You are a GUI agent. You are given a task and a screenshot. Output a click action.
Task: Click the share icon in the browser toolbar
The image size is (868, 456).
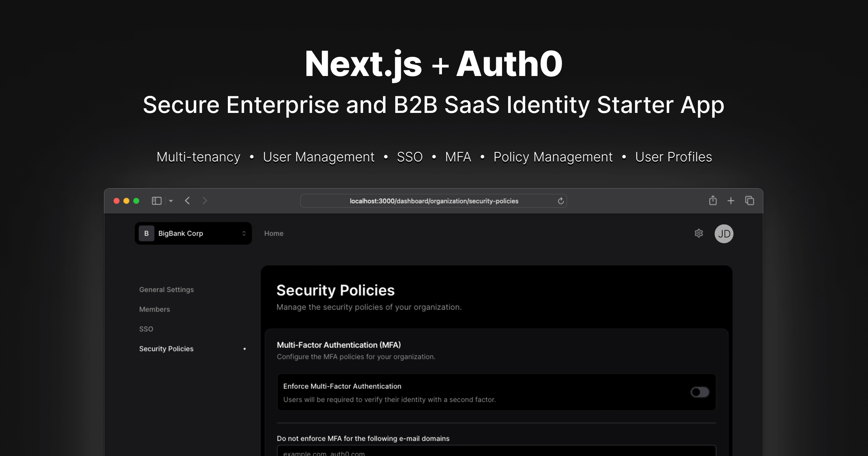click(713, 200)
